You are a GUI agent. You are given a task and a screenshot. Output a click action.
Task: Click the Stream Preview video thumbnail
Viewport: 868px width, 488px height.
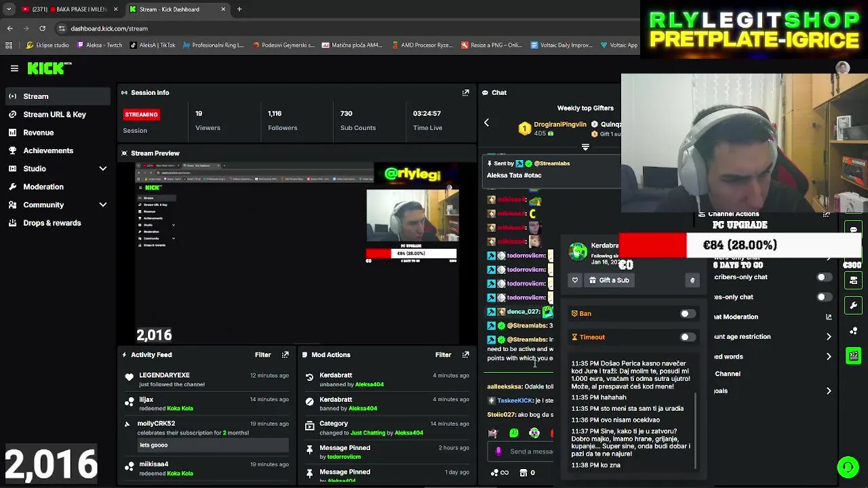298,253
